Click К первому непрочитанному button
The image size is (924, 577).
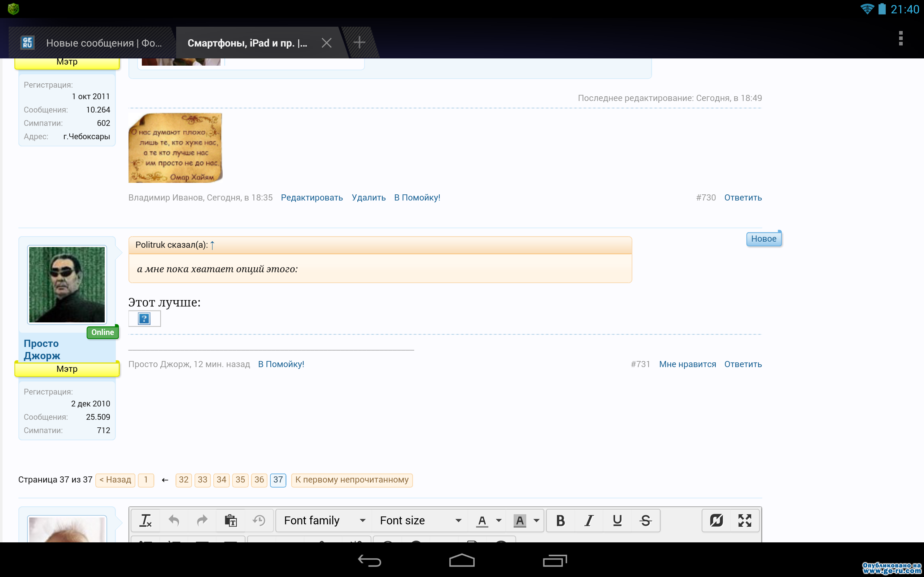[x=352, y=479]
